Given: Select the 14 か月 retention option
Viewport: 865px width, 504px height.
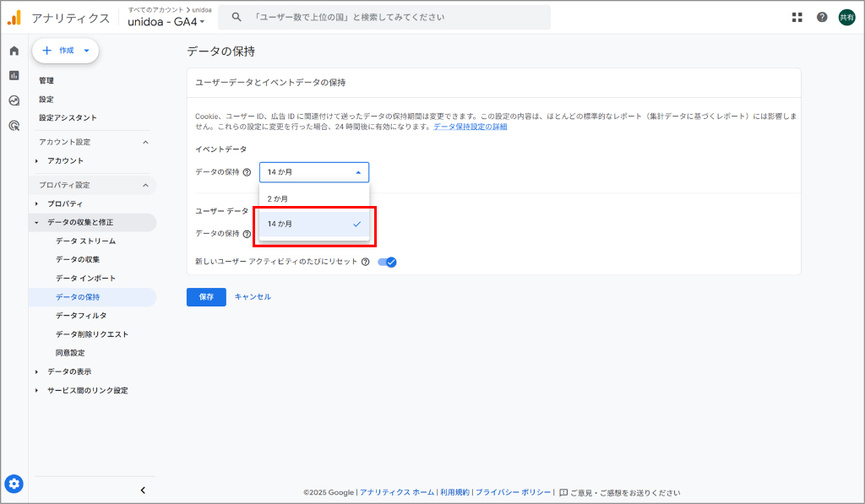Looking at the screenshot, I should tap(314, 224).
